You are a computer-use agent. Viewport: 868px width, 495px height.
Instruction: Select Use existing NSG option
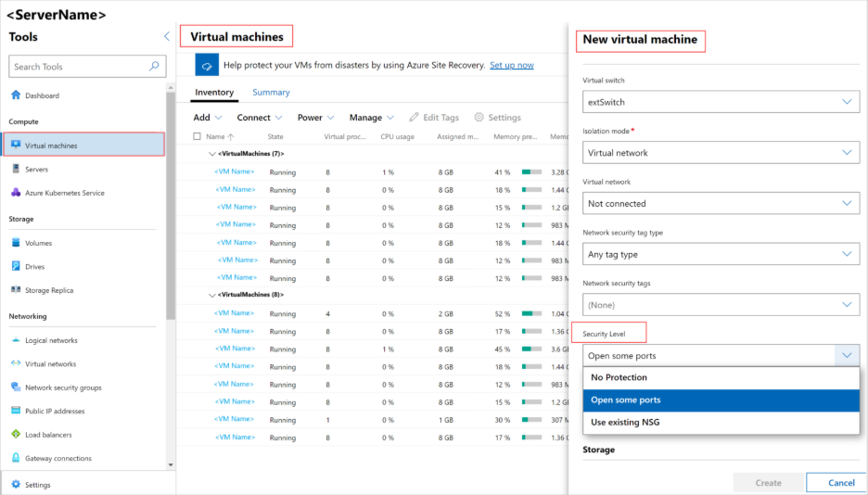[721, 423]
